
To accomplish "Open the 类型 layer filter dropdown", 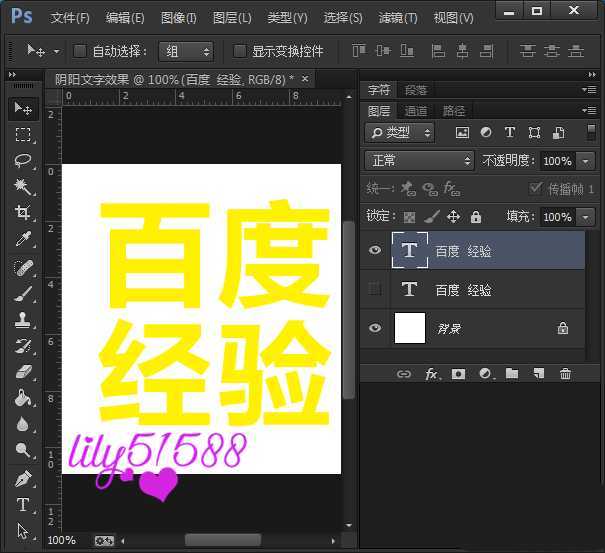I will pyautogui.click(x=400, y=133).
